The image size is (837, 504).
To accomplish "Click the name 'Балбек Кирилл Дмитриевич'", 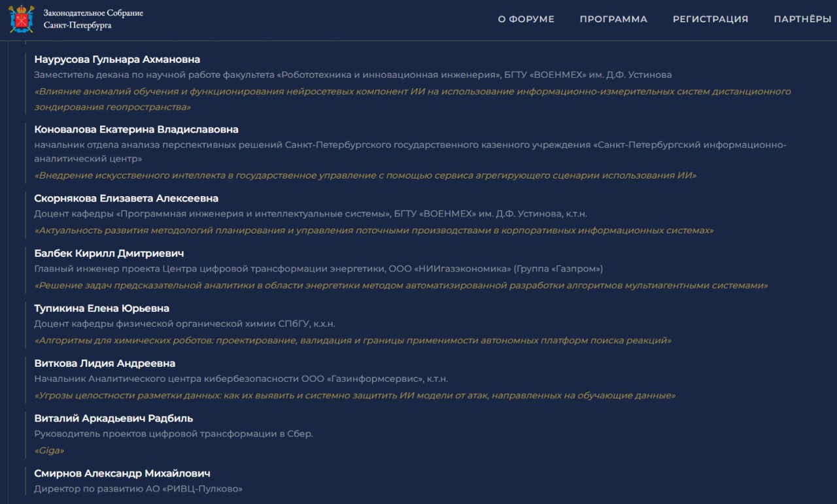I will point(109,253).
